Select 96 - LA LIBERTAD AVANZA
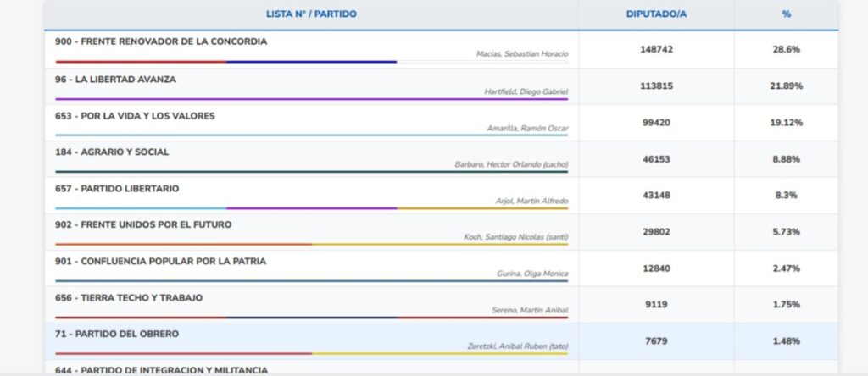Screen dimensions: 868x376 (115, 80)
